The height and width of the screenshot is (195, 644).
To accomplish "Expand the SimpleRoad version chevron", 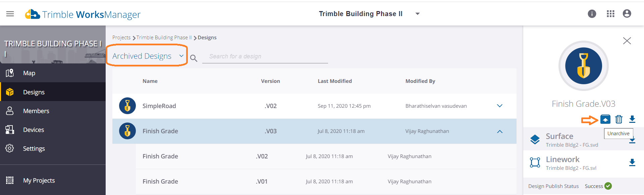I will point(499,106).
